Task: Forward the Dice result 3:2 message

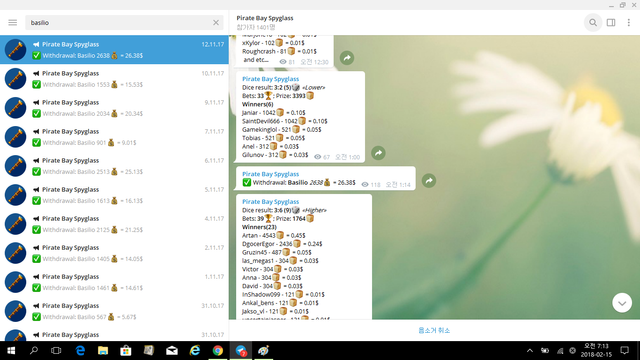Action: [378, 153]
